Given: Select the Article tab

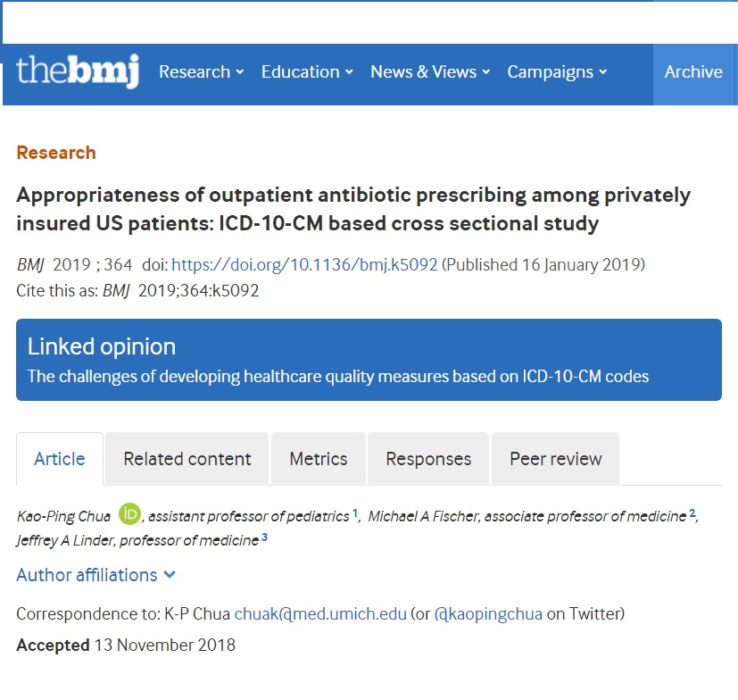Looking at the screenshot, I should point(60,459).
